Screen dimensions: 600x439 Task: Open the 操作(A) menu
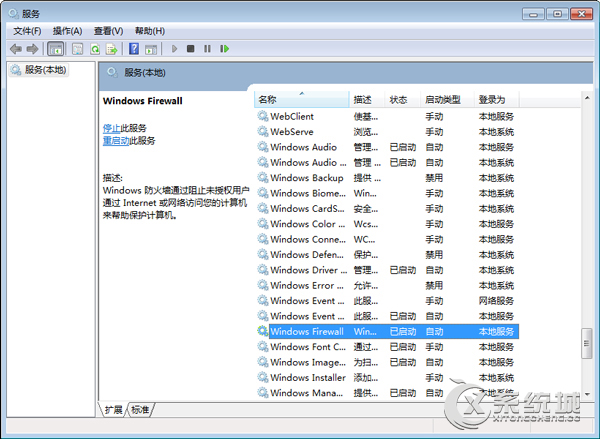coord(67,31)
